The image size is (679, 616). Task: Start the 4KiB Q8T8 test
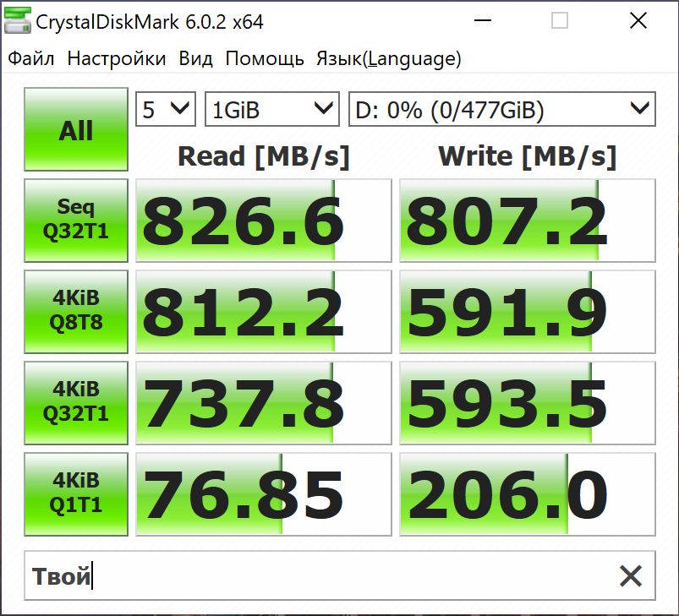[76, 312]
